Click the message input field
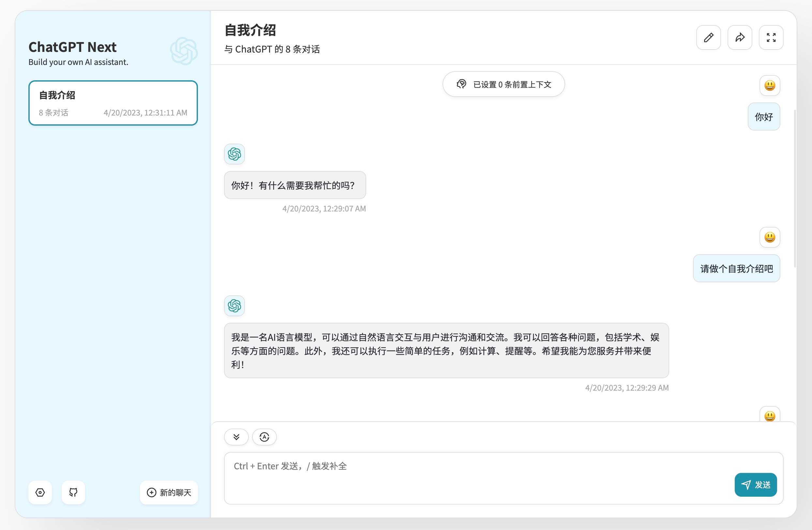 (x=504, y=478)
